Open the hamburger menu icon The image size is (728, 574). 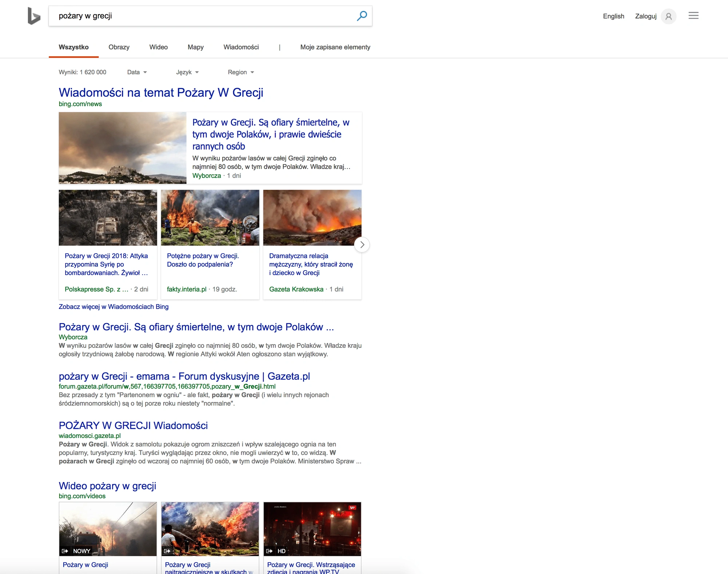[x=693, y=16]
